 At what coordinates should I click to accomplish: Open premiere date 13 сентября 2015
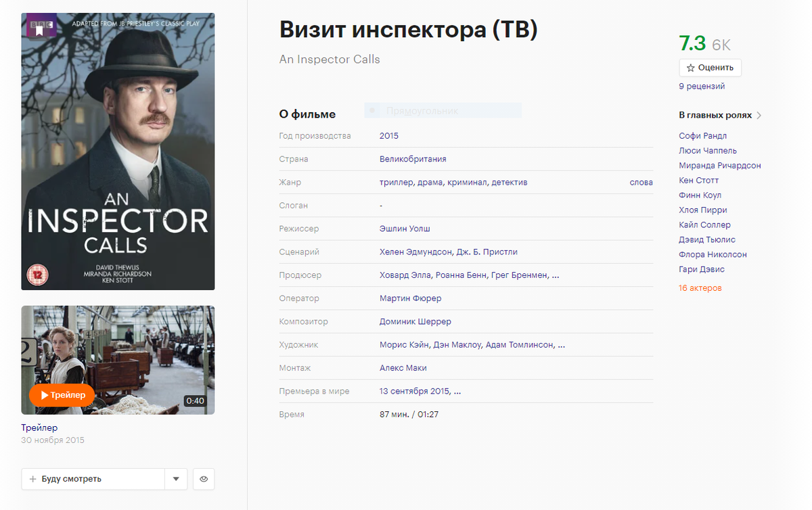tap(415, 391)
